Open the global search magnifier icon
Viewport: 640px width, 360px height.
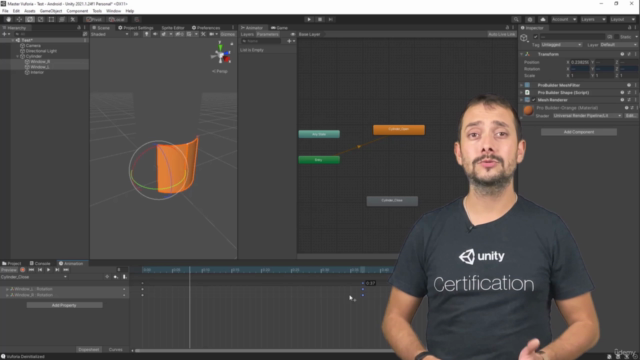(516, 19)
